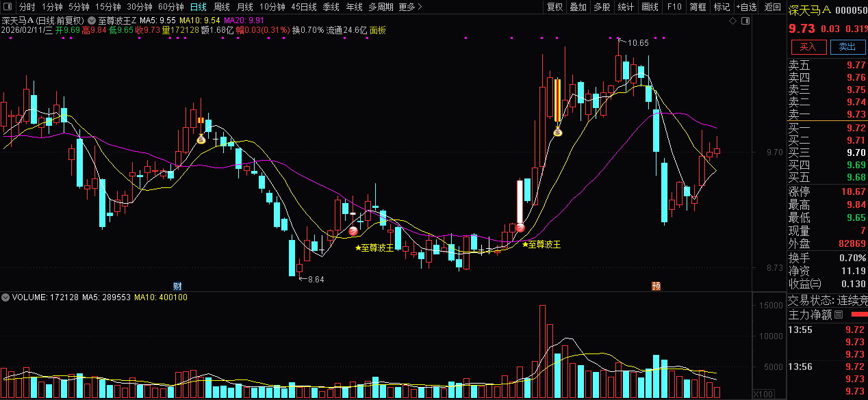Switch to 季线 quarterly chart

point(331,7)
